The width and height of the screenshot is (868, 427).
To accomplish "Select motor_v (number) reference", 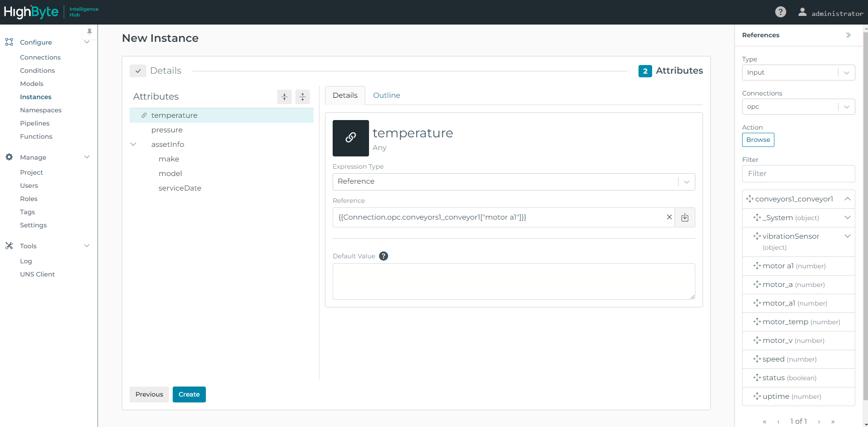I will [798, 340].
